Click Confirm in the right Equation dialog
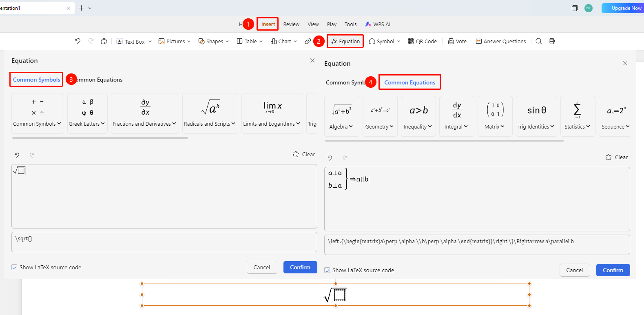 pyautogui.click(x=613, y=270)
